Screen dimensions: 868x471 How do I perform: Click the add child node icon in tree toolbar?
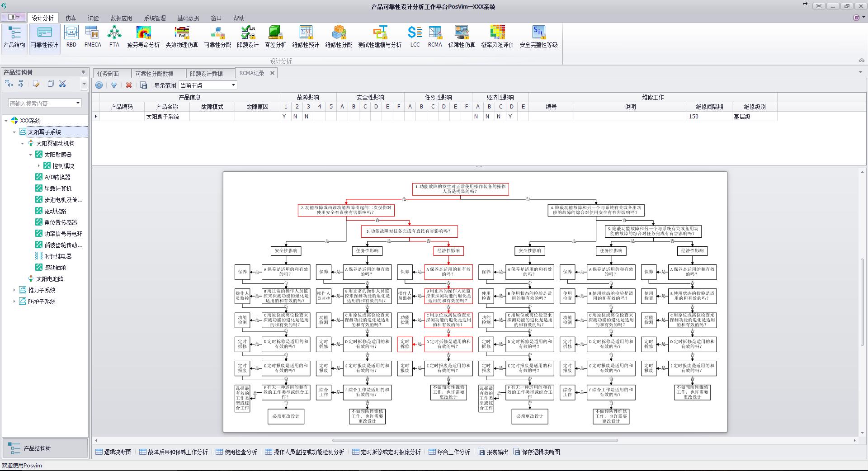pos(21,84)
